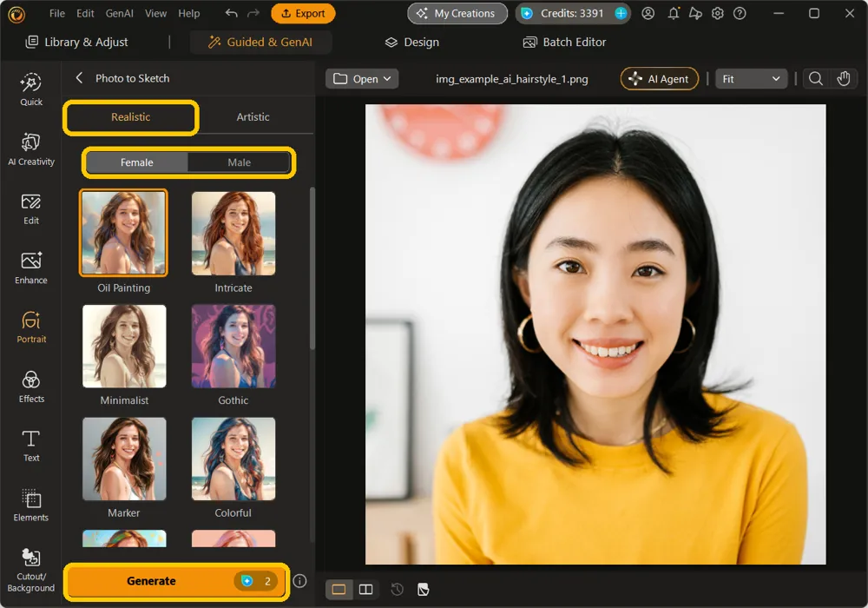Click the style list scrollbar
This screenshot has height=608, width=868.
click(312, 268)
